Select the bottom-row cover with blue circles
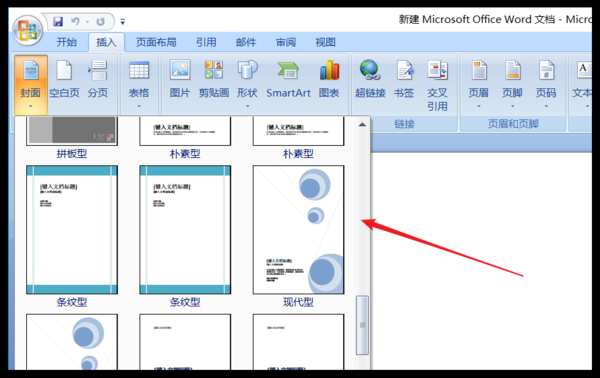Image resolution: width=600 pixels, height=378 pixels. coord(72,342)
